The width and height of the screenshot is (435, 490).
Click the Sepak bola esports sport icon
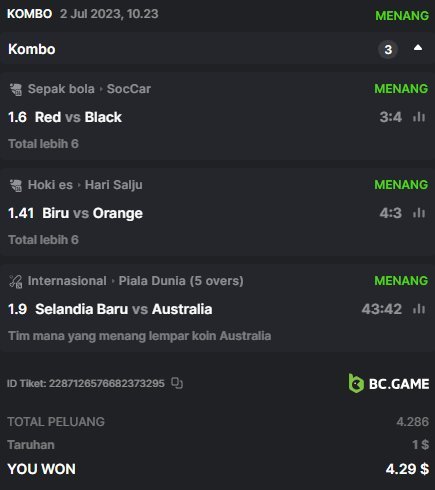pos(16,89)
